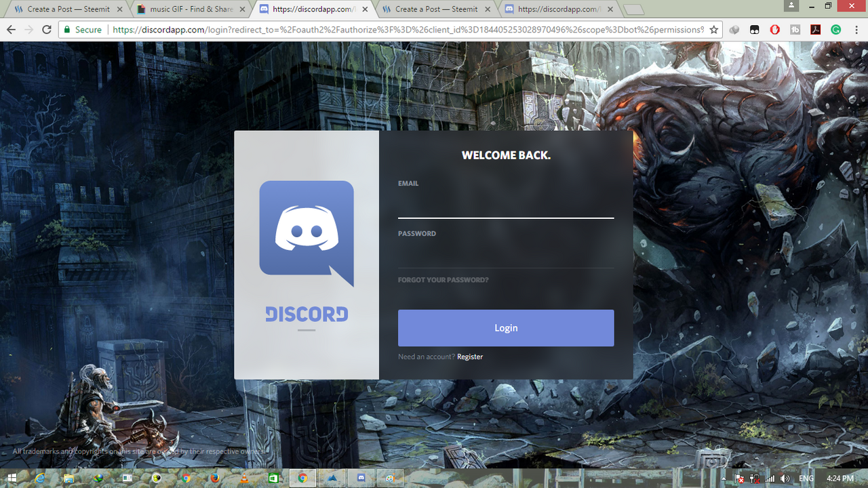Click the Secure padlock site info
This screenshot has width=868, height=488.
pos(82,30)
